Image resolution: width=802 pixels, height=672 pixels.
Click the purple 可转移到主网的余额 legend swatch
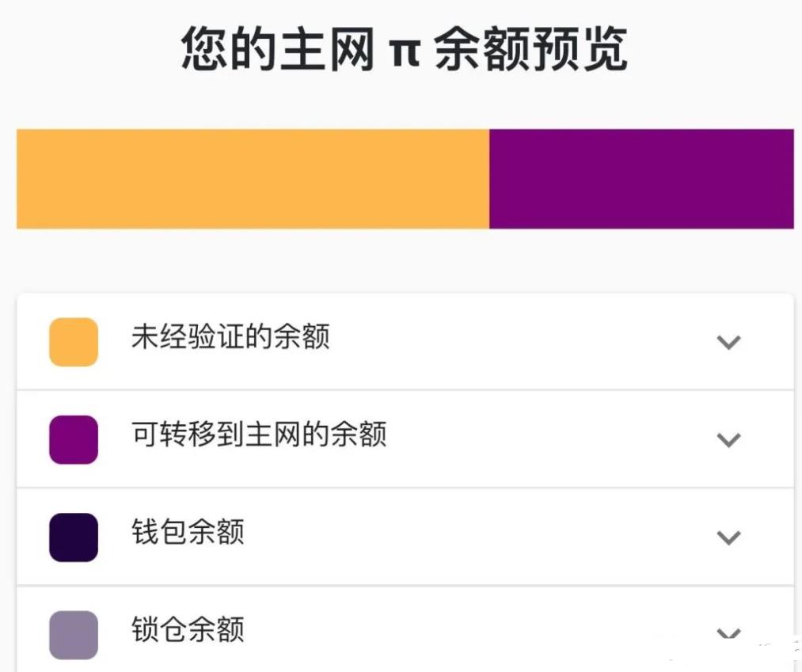coord(74,439)
